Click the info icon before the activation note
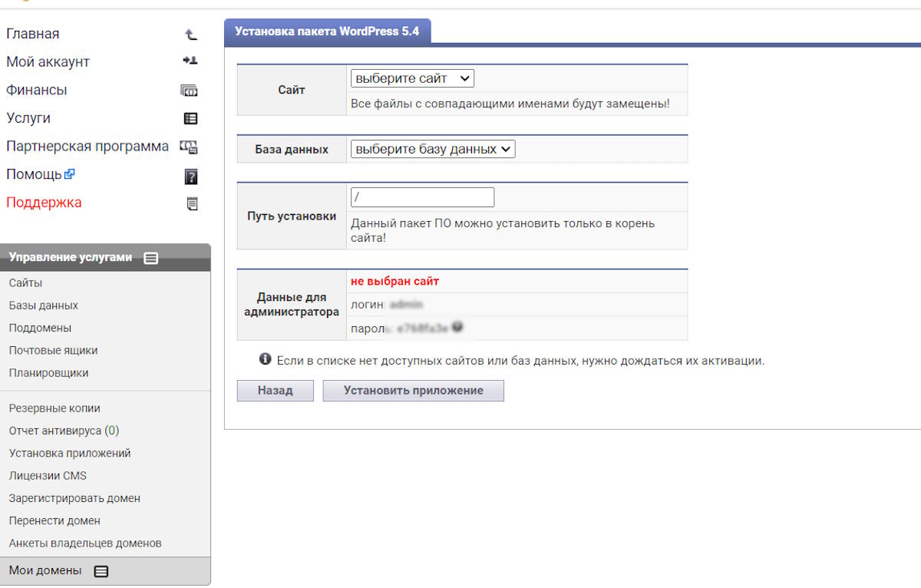This screenshot has width=921, height=588. coord(266,359)
